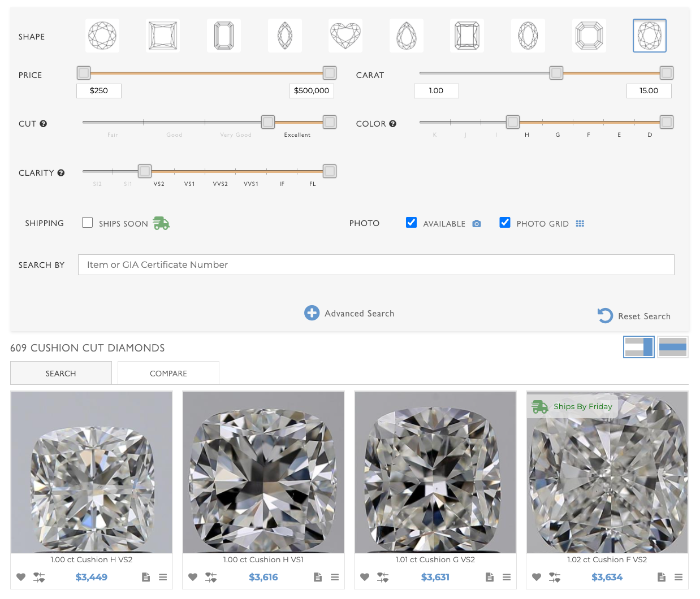This screenshot has height=599, width=700.
Task: Expand the Advanced Search options
Action: (349, 313)
